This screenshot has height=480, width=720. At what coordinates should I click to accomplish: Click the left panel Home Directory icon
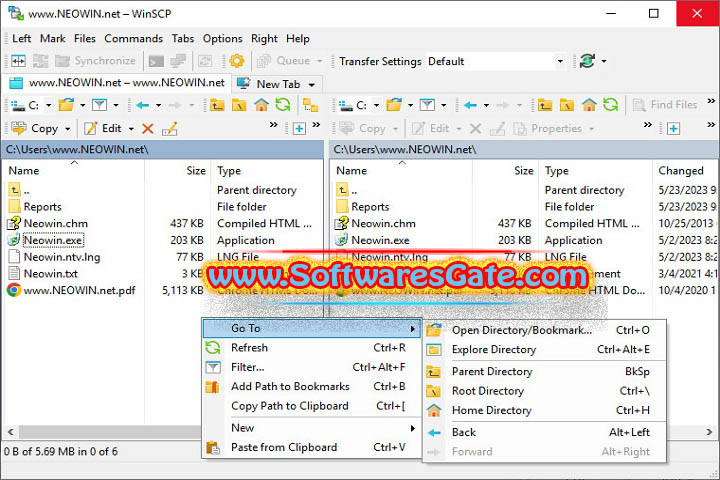(x=261, y=105)
